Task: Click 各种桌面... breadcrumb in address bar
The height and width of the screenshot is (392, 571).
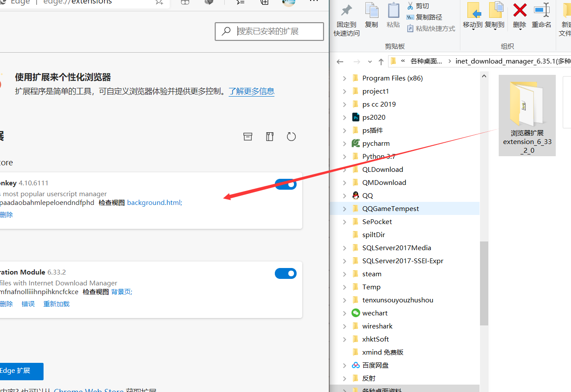Action: (x=426, y=61)
